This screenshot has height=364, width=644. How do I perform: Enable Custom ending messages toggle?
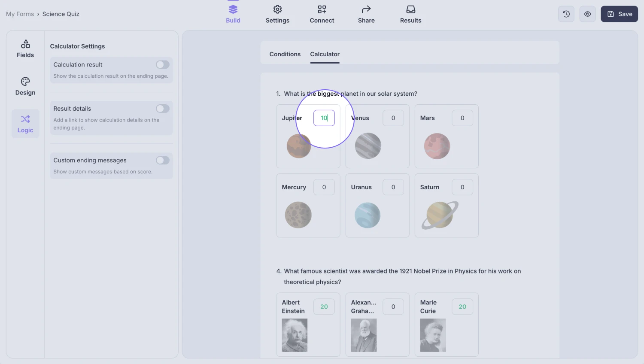[163, 161]
